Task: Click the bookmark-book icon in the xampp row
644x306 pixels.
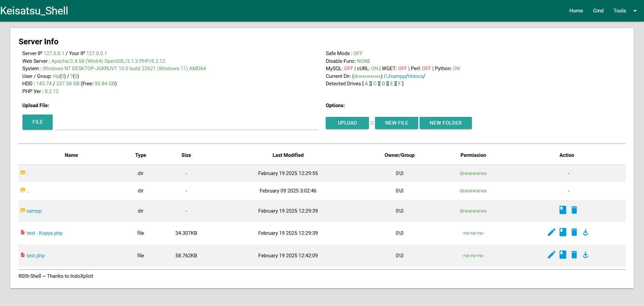Action: [562, 210]
